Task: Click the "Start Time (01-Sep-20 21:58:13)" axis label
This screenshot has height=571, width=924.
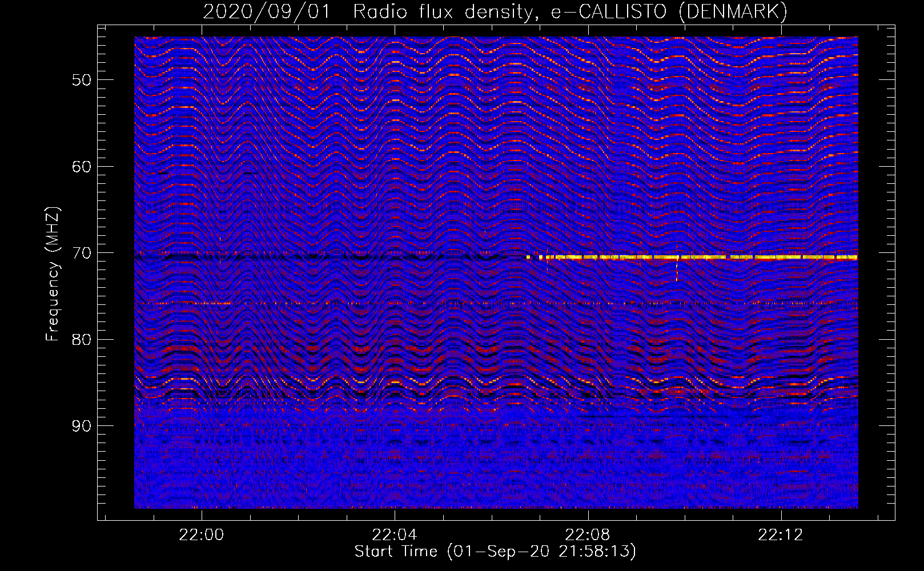Action: pyautogui.click(x=495, y=552)
